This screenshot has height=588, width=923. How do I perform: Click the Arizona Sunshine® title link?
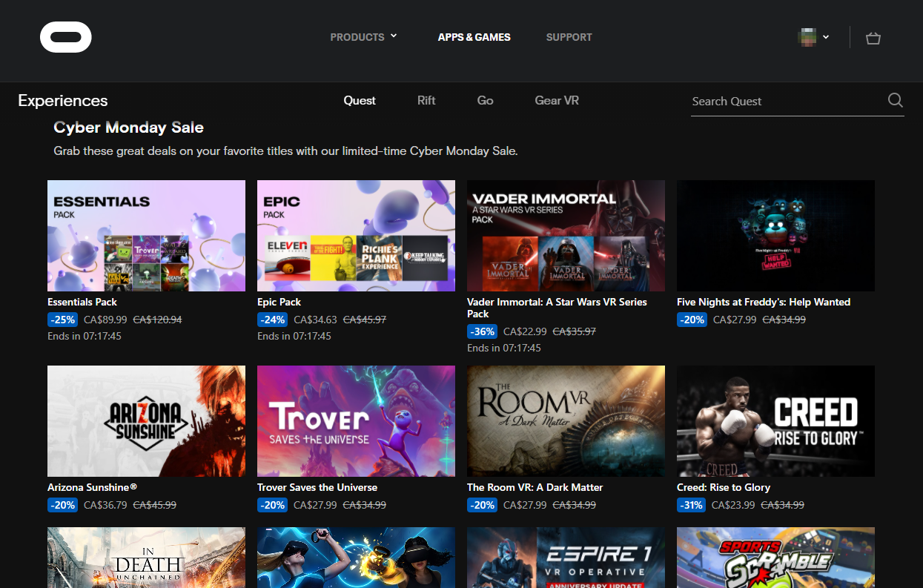tap(93, 487)
